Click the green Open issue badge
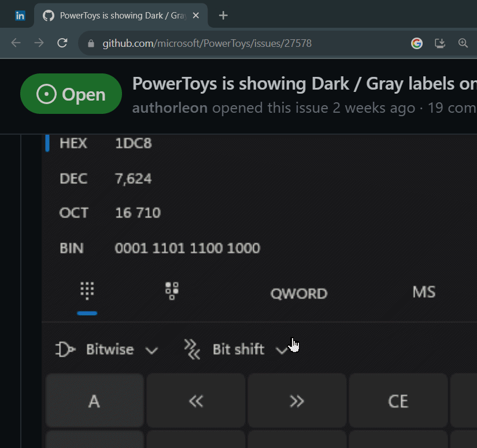 (71, 94)
